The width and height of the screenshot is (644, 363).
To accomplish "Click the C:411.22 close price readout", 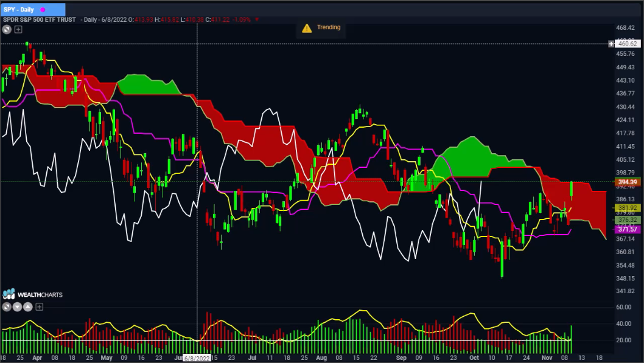I will point(218,19).
